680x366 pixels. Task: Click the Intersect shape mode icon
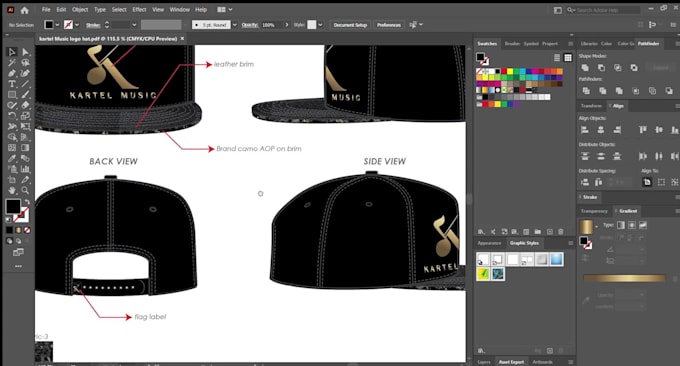point(618,68)
